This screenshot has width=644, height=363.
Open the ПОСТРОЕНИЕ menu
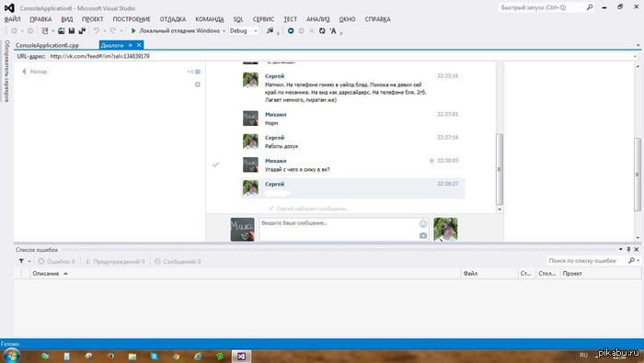pyautogui.click(x=132, y=19)
